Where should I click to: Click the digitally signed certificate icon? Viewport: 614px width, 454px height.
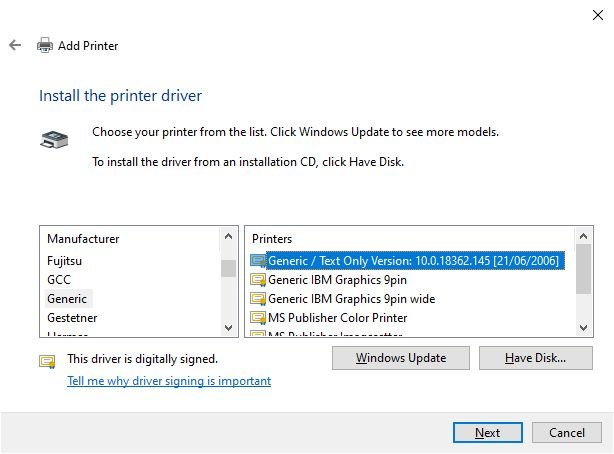click(x=47, y=361)
